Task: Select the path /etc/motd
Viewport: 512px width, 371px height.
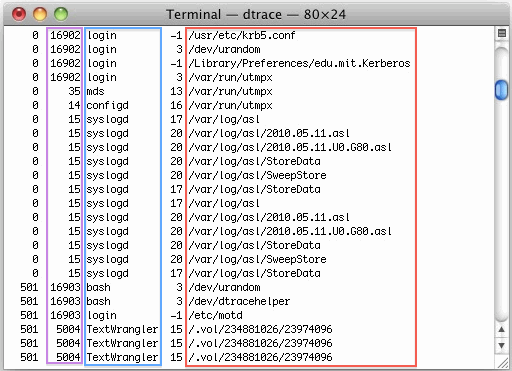Action: [215, 315]
